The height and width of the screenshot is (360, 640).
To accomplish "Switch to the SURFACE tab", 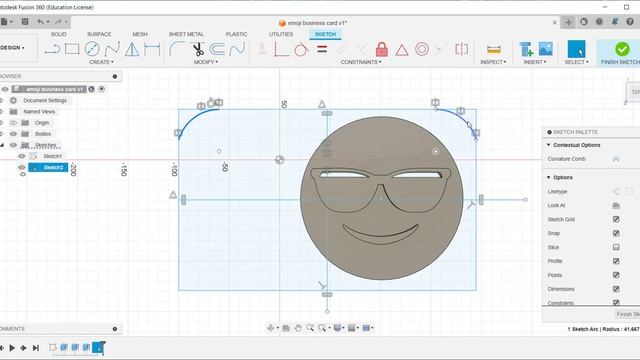I will point(99,34).
